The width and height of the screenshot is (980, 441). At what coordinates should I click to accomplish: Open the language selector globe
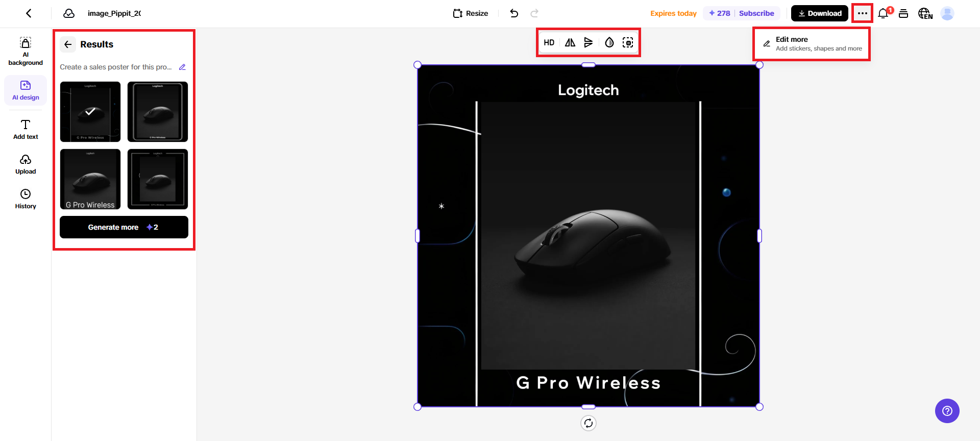[925, 13]
